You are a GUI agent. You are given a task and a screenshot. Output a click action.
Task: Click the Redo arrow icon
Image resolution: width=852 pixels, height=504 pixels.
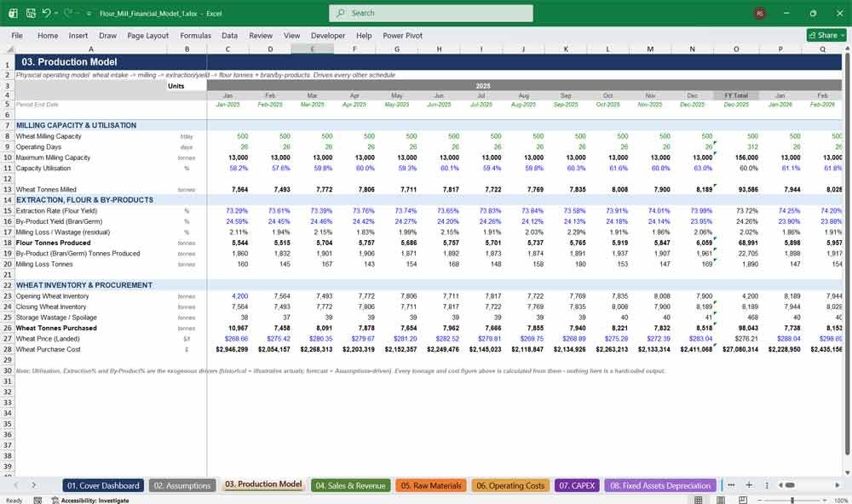(x=68, y=13)
